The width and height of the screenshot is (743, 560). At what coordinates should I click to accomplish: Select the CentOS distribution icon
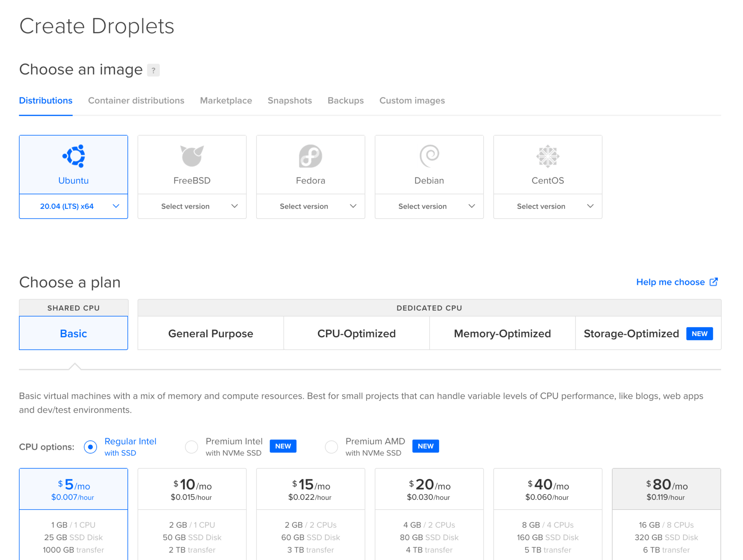coord(548,156)
